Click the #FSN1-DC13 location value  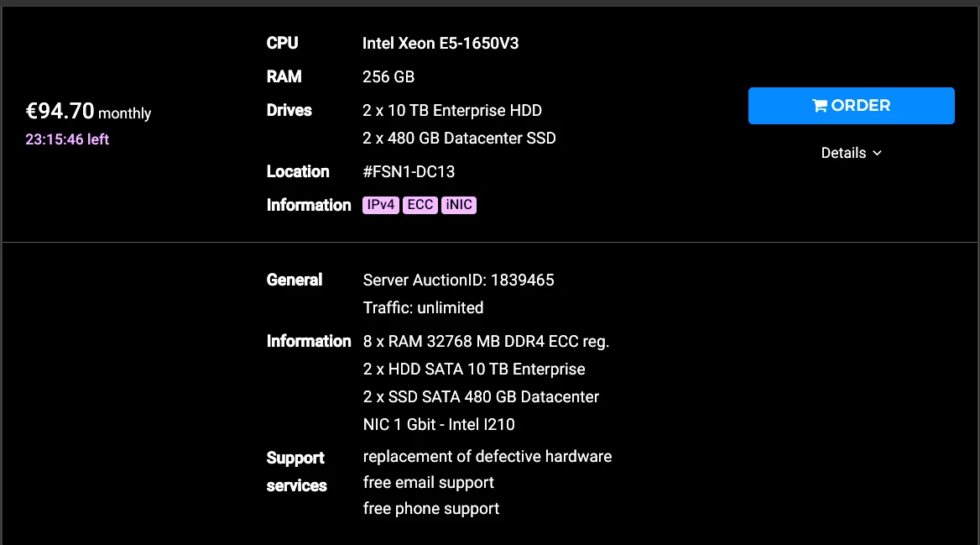click(409, 172)
